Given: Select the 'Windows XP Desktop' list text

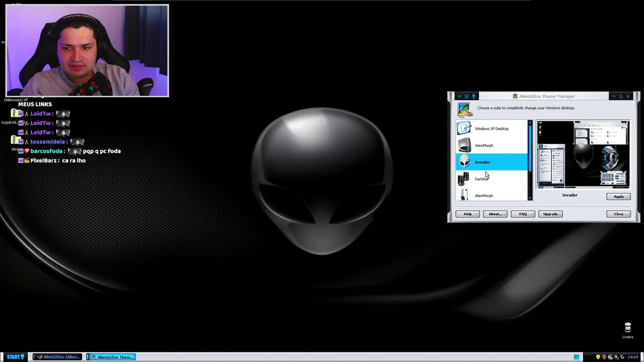Looking at the screenshot, I should click(492, 129).
